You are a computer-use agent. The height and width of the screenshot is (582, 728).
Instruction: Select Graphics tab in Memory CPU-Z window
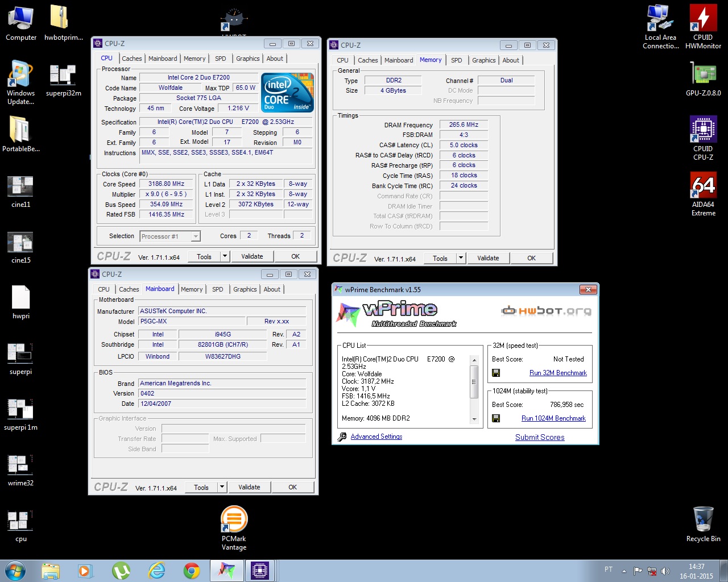484,60
